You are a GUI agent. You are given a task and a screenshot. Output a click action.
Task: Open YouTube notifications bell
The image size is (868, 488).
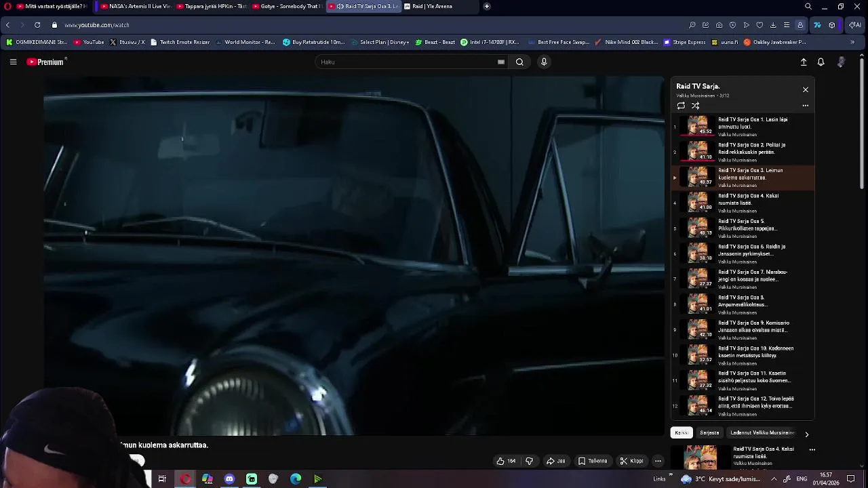pos(821,62)
